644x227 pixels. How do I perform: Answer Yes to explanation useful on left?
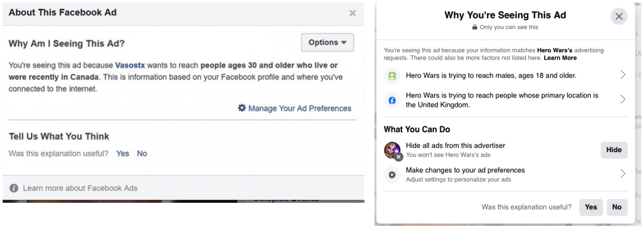click(122, 154)
